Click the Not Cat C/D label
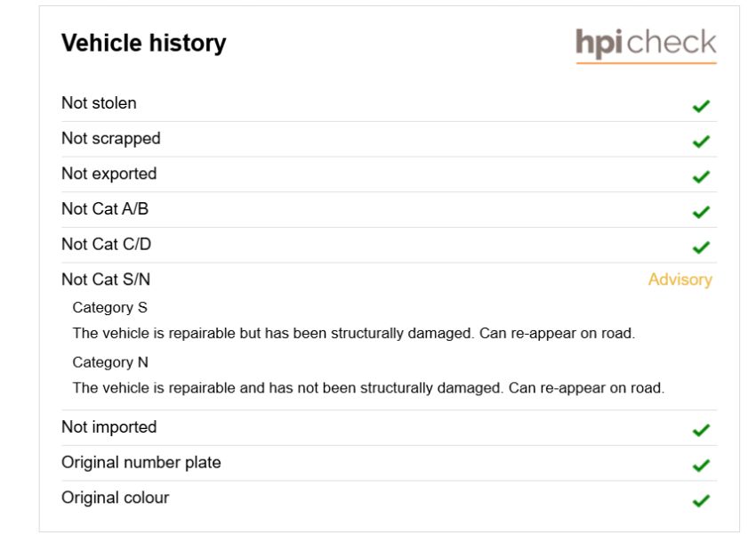This screenshot has height=535, width=756. [x=106, y=244]
